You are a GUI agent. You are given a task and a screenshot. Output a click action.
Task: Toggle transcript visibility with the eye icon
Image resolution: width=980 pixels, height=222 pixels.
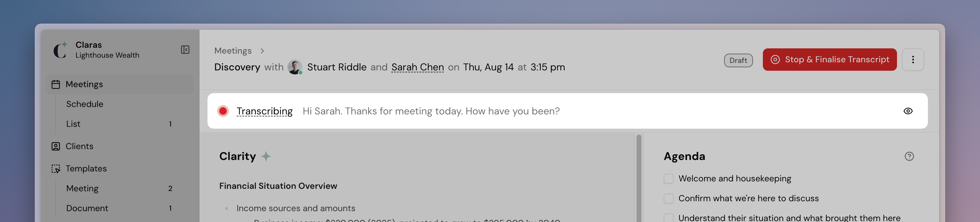(908, 111)
